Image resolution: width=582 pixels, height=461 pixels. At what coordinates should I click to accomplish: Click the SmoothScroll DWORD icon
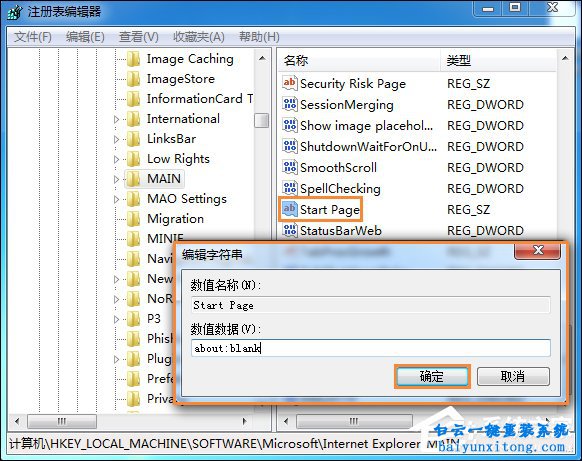click(x=290, y=167)
